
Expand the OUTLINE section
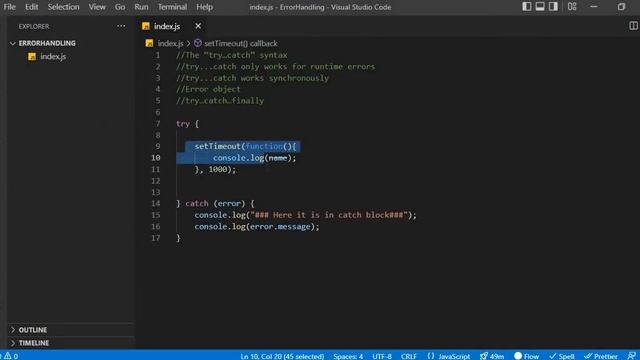point(33,330)
